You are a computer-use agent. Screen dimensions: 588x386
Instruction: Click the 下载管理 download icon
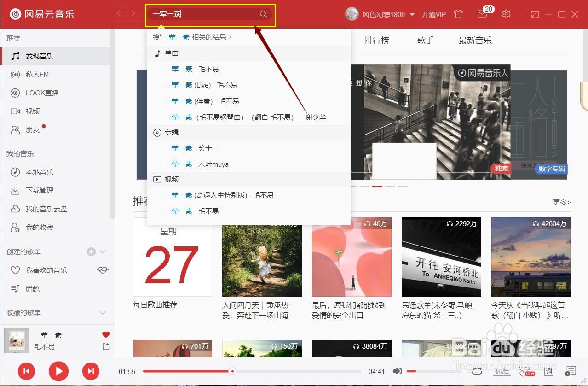[x=15, y=190]
